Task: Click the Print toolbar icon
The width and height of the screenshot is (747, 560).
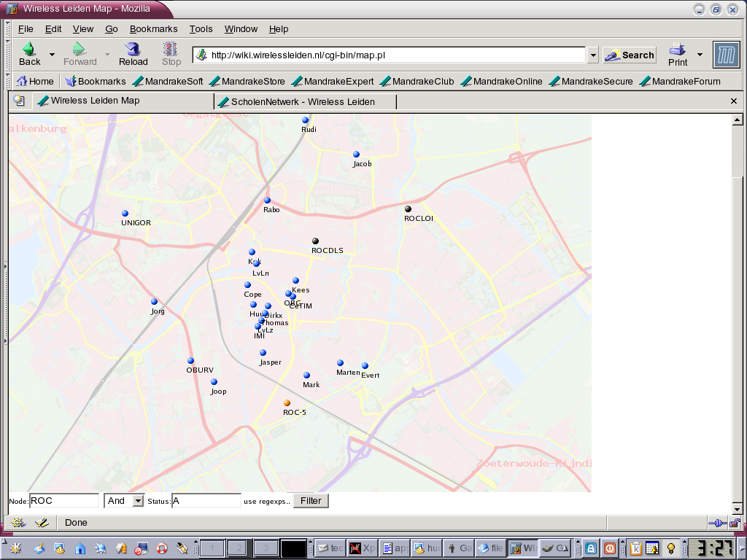Action: tap(678, 50)
